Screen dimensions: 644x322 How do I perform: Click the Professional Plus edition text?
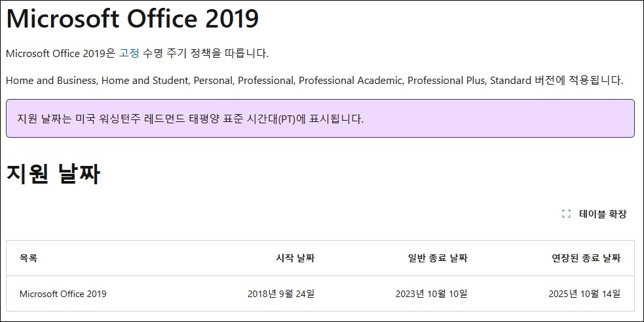tap(446, 81)
